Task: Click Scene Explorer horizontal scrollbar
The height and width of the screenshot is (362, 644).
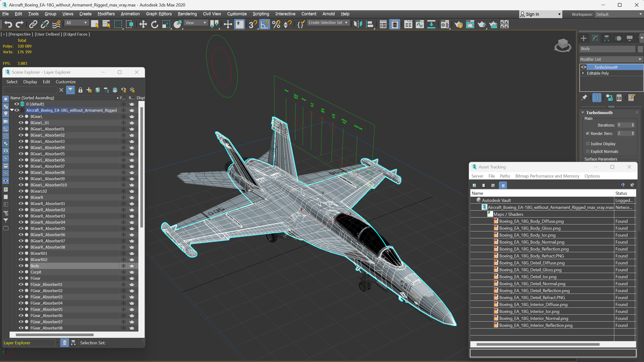Action: (55, 334)
